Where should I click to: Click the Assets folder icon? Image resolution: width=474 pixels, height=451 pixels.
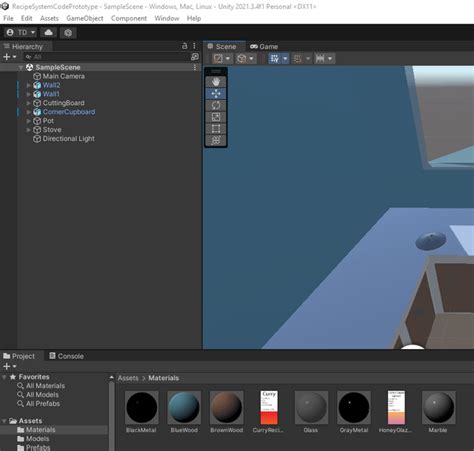pyautogui.click(x=13, y=421)
